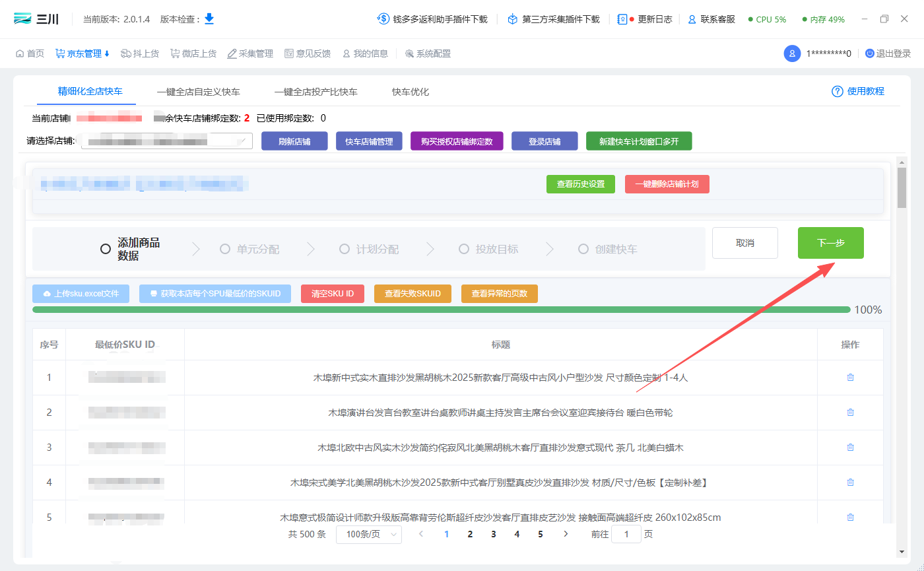Open 我的信息 menu
The height and width of the screenshot is (571, 924).
365,53
